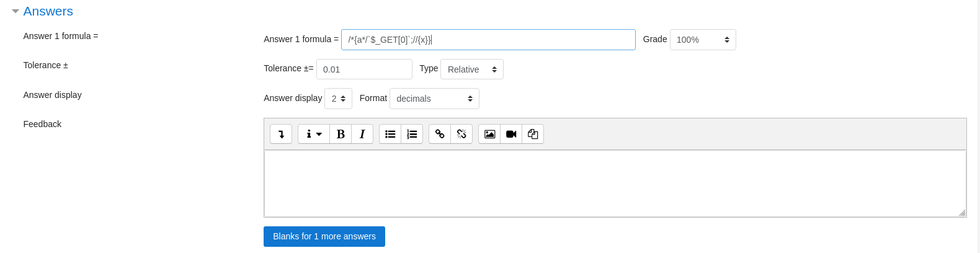The image size is (980, 253).
Task: Insert an image into feedback
Action: tap(489, 134)
